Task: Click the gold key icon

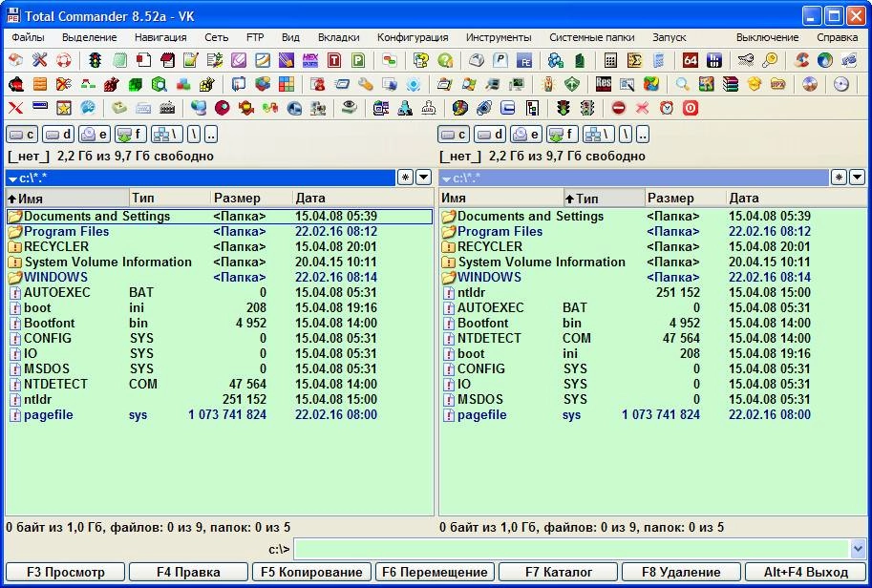Action: (x=770, y=60)
